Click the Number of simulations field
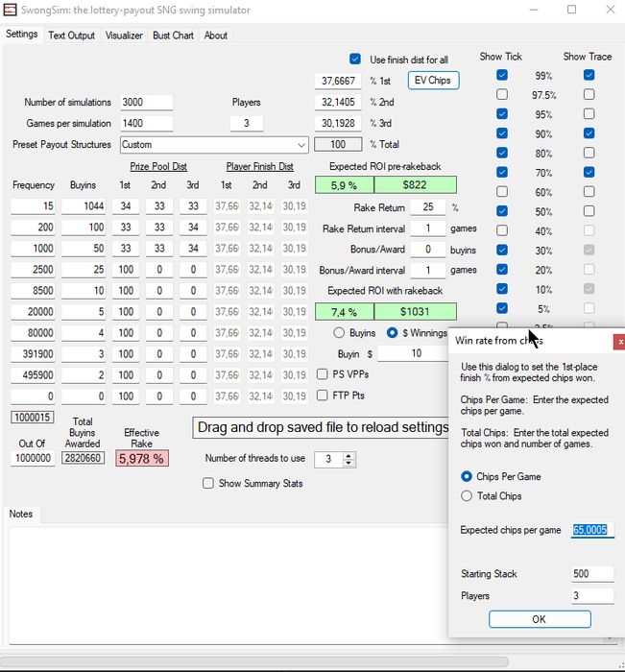This screenshot has width=625, height=672. click(x=147, y=102)
